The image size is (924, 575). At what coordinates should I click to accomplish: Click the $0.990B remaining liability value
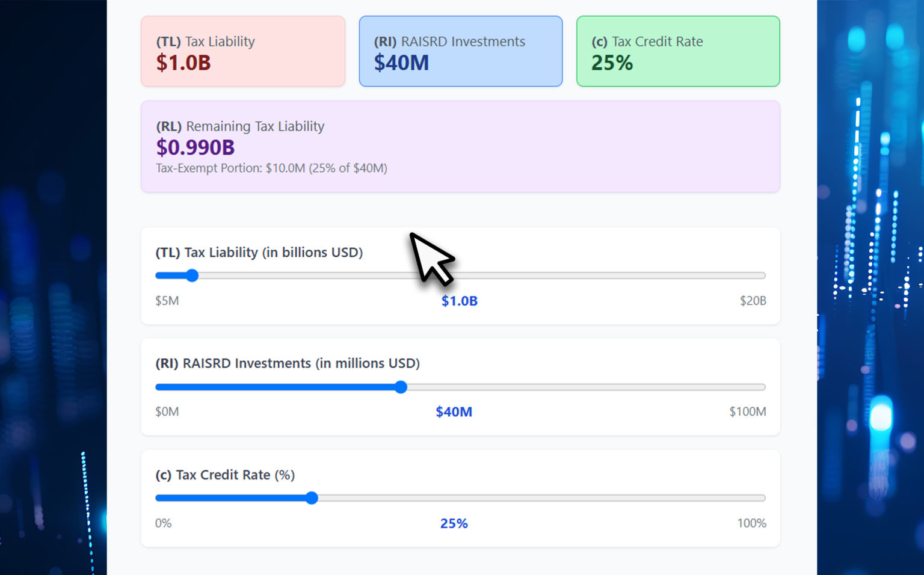pyautogui.click(x=196, y=147)
